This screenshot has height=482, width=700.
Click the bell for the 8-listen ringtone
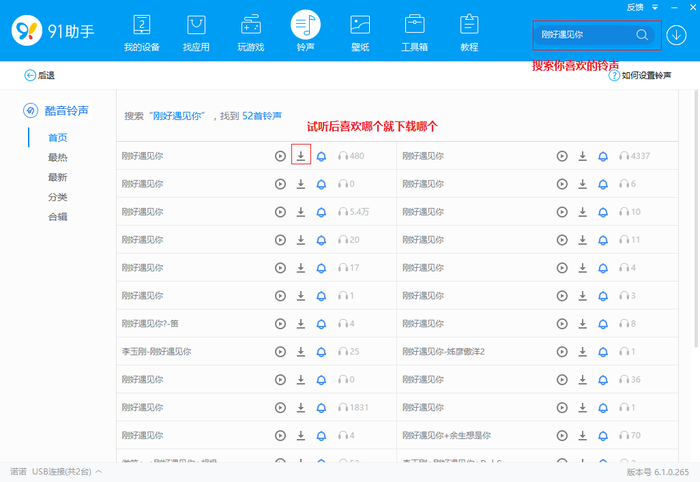pyautogui.click(x=603, y=324)
